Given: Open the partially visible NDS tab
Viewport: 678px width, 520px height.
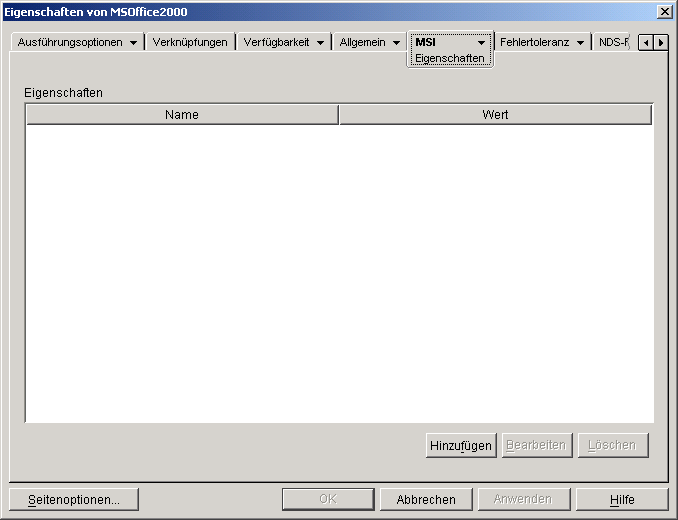Looking at the screenshot, I should 613,42.
